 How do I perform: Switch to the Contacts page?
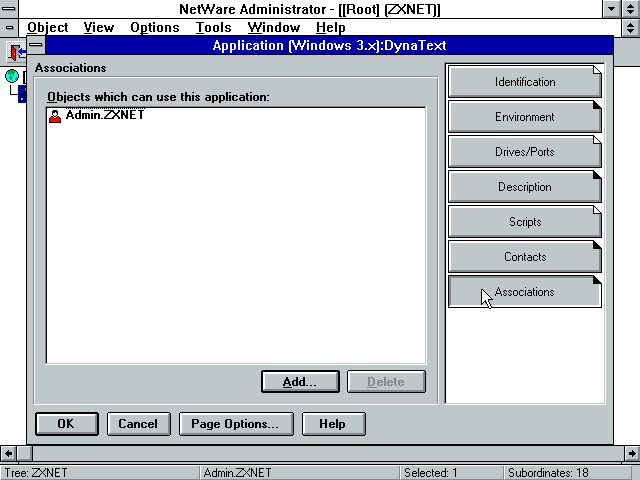pyautogui.click(x=524, y=257)
